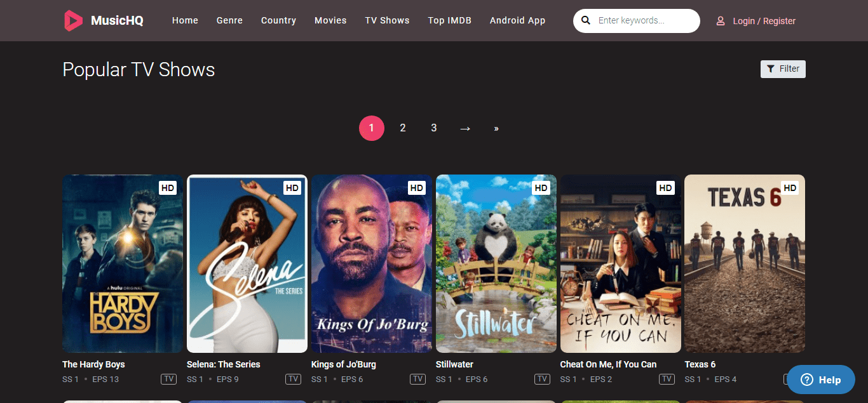Click the Selena: The Series title link
The width and height of the screenshot is (868, 403).
click(x=224, y=364)
